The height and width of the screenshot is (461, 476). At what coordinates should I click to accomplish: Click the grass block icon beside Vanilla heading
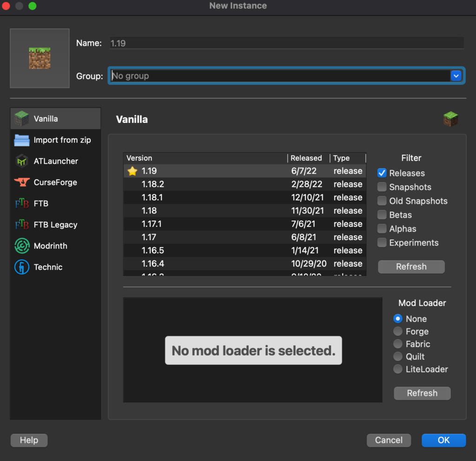tap(450, 119)
